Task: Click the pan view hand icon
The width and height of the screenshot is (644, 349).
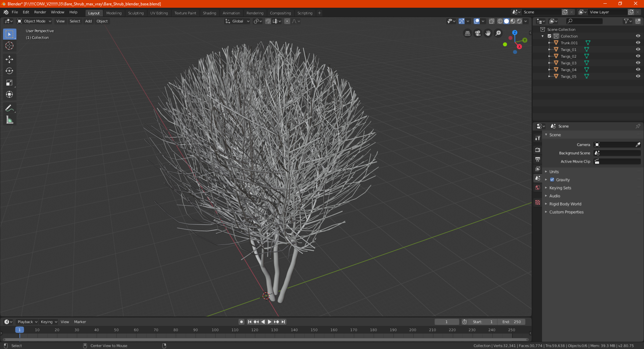Action: [488, 33]
